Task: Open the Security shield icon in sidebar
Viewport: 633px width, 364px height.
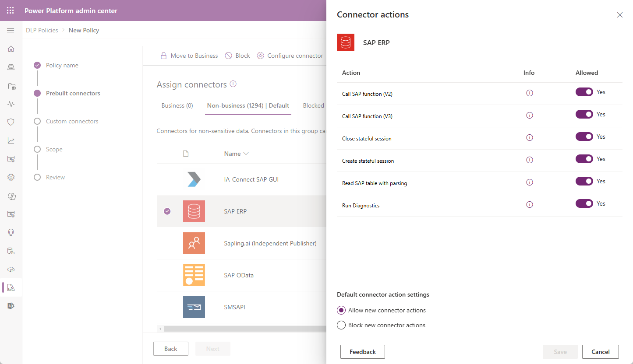Action: pyautogui.click(x=11, y=122)
